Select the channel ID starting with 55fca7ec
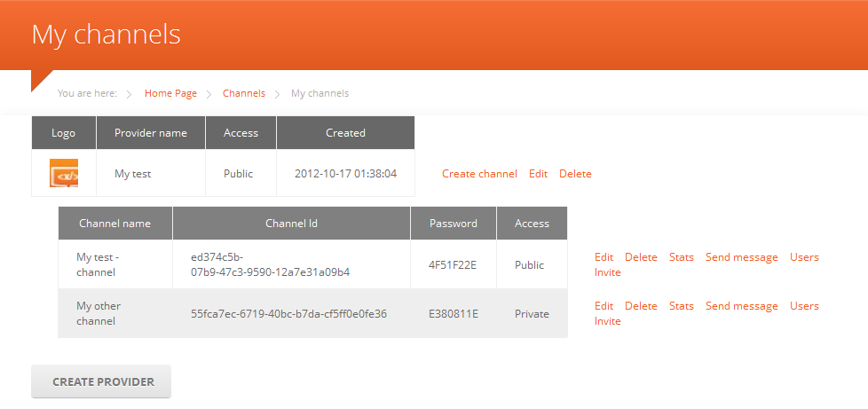This screenshot has height=409, width=868. click(x=288, y=314)
